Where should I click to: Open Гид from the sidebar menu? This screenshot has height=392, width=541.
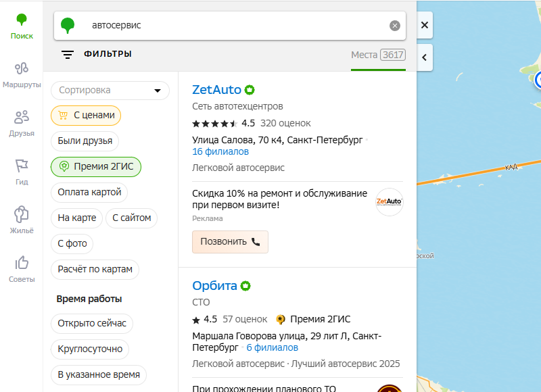21,166
